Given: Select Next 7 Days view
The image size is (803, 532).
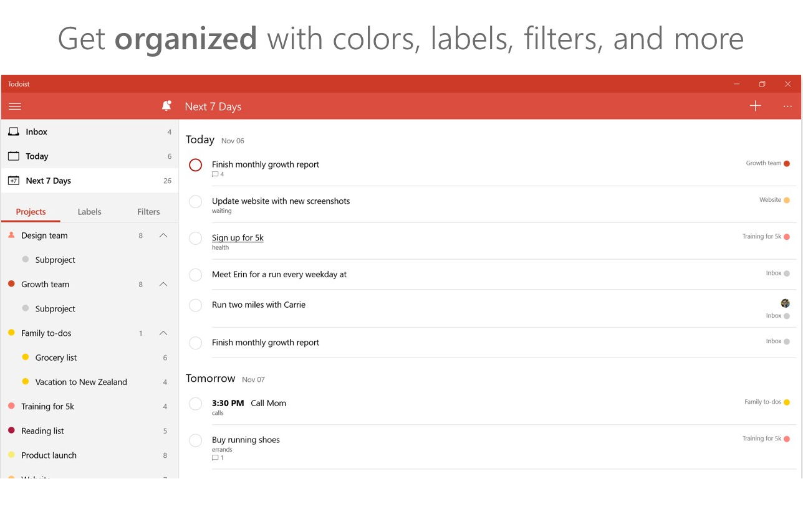Looking at the screenshot, I should point(90,181).
